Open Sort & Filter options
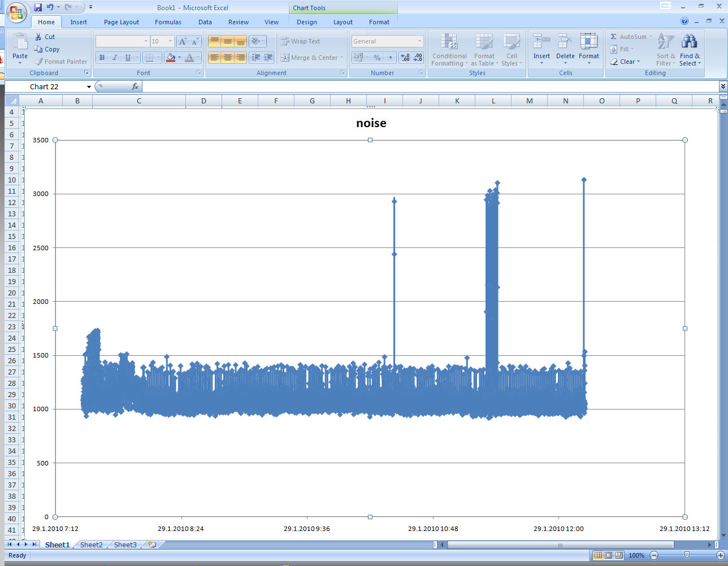This screenshot has height=566, width=728. (x=666, y=49)
